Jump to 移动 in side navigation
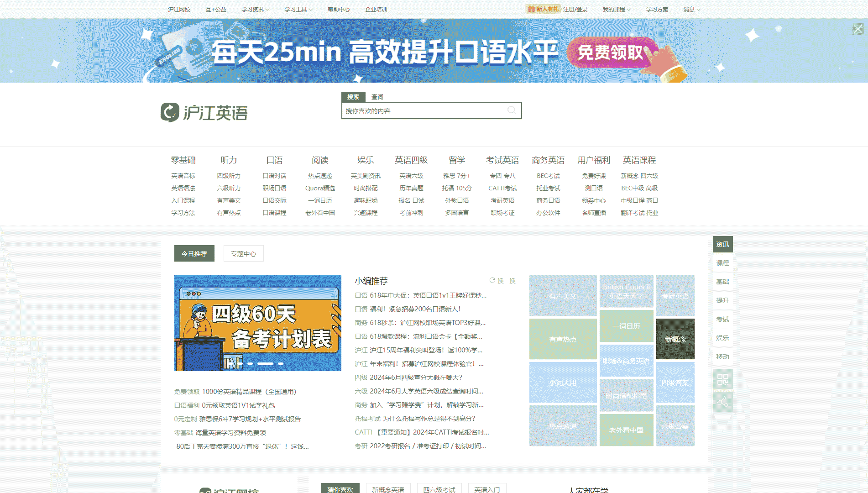This screenshot has height=493, width=868. (x=723, y=357)
